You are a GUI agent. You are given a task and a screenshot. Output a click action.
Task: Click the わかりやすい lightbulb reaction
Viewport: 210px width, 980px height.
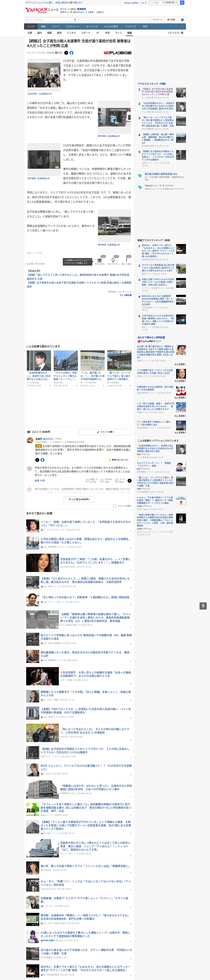point(113,260)
